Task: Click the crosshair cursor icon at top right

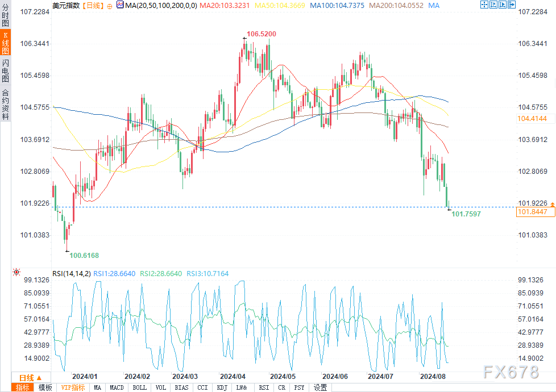Action: pyautogui.click(x=484, y=5)
